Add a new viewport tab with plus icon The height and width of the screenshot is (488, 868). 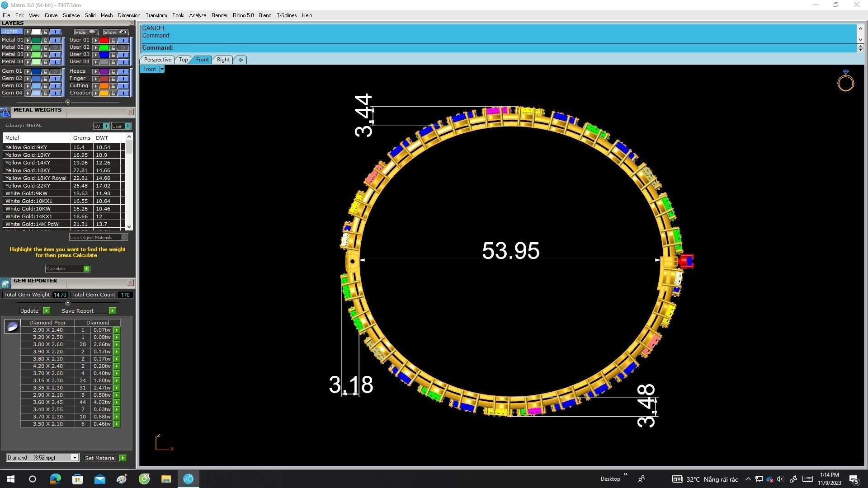coord(241,60)
